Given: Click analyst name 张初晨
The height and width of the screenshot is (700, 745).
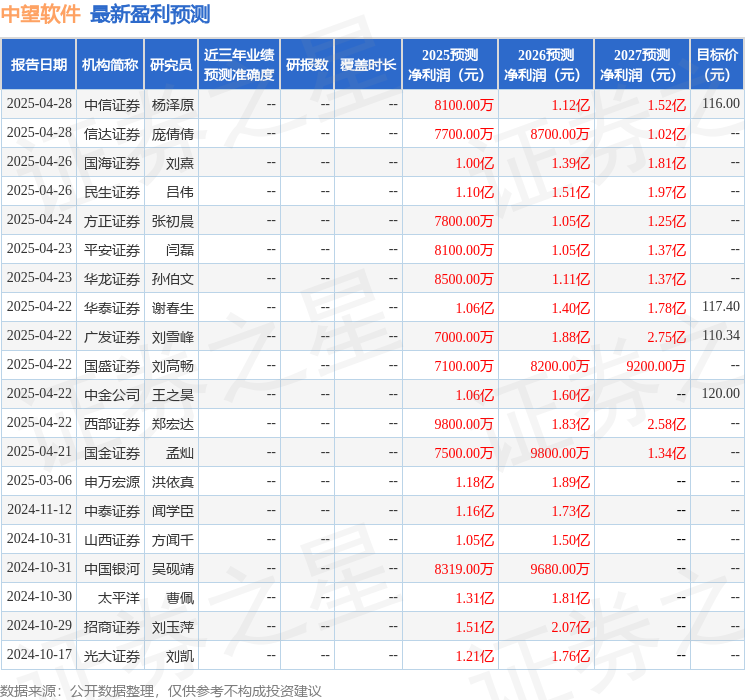Looking at the screenshot, I should point(172,221).
